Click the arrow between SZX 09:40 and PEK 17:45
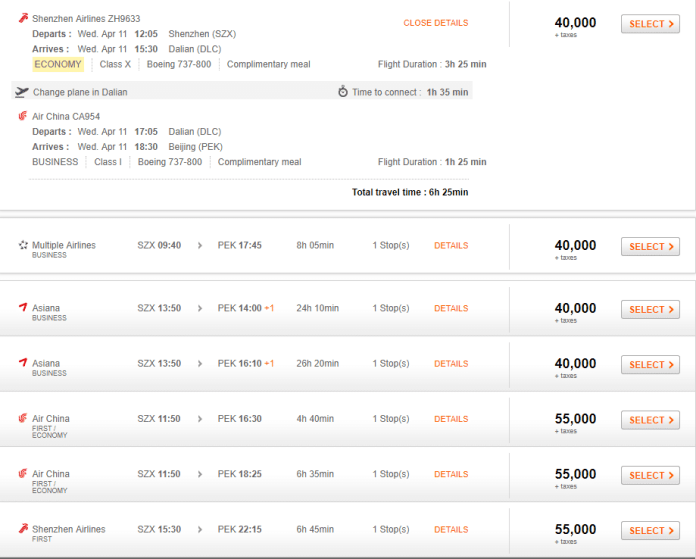Viewport: 696px width, 559px height. click(x=200, y=246)
